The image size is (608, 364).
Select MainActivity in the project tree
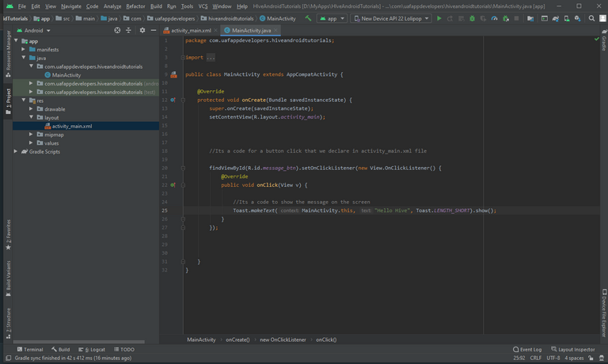pos(66,75)
